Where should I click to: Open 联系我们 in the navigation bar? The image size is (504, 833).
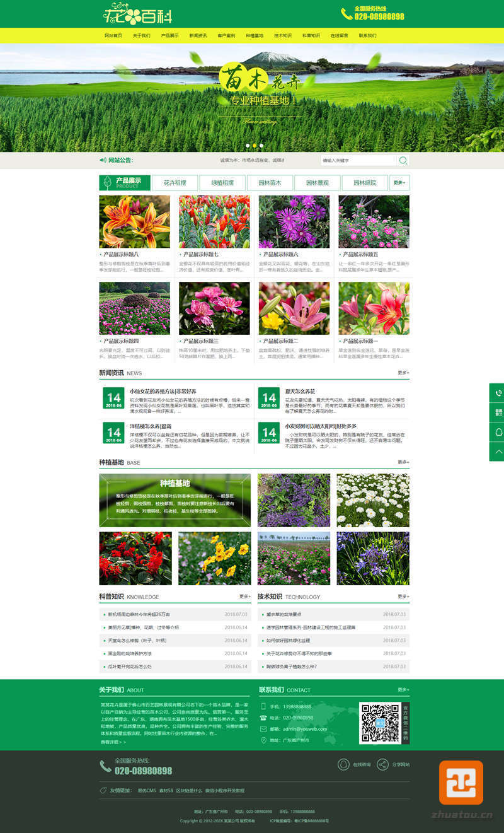[368, 36]
